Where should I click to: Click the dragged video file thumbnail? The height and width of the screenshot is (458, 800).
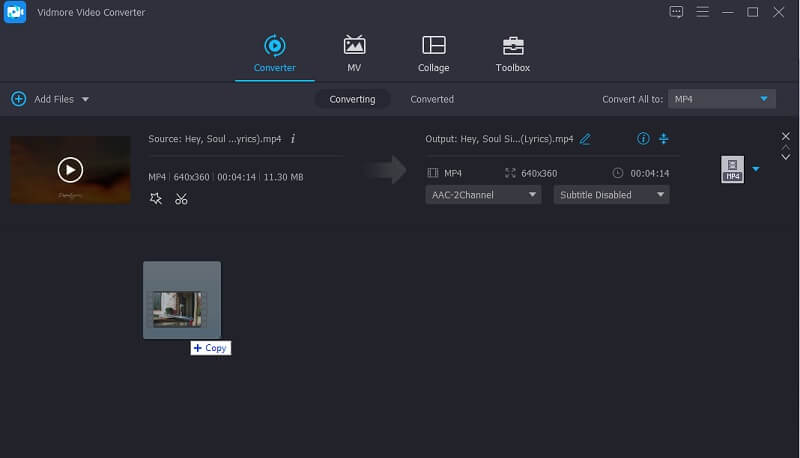click(182, 300)
